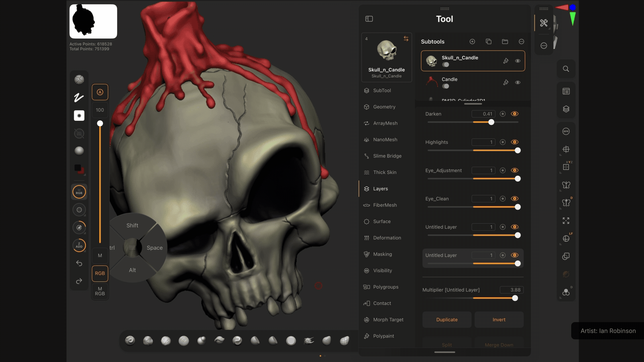This screenshot has height=362, width=644.
Task: Add a new subtool with the plus icon
Action: point(472,42)
